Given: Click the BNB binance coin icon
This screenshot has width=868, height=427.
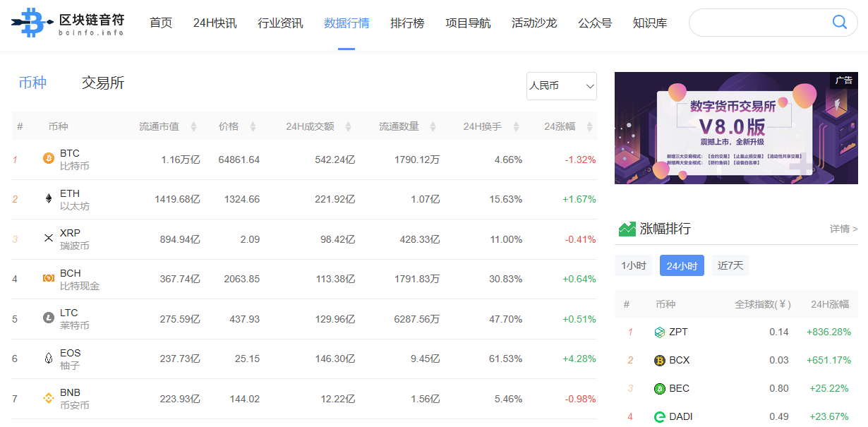Looking at the screenshot, I should (x=49, y=398).
